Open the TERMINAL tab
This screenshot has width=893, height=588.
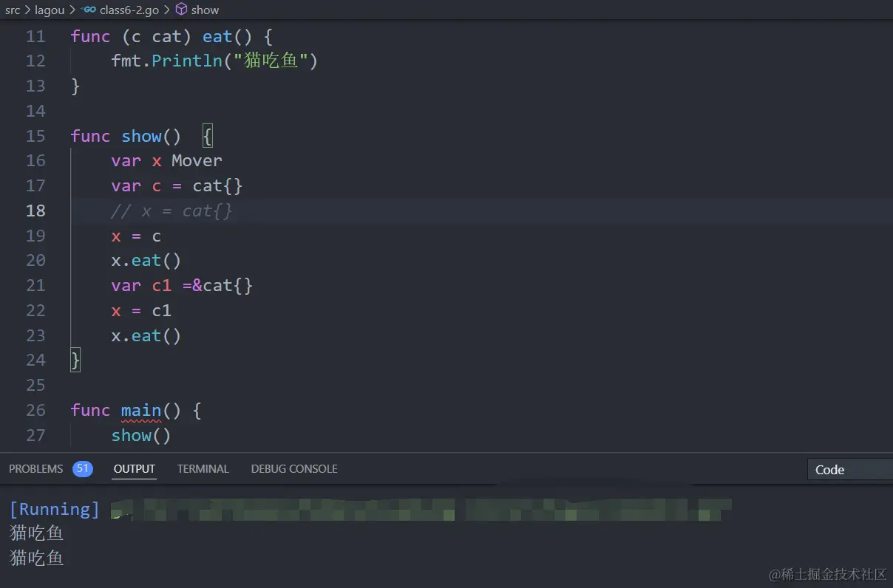(203, 469)
